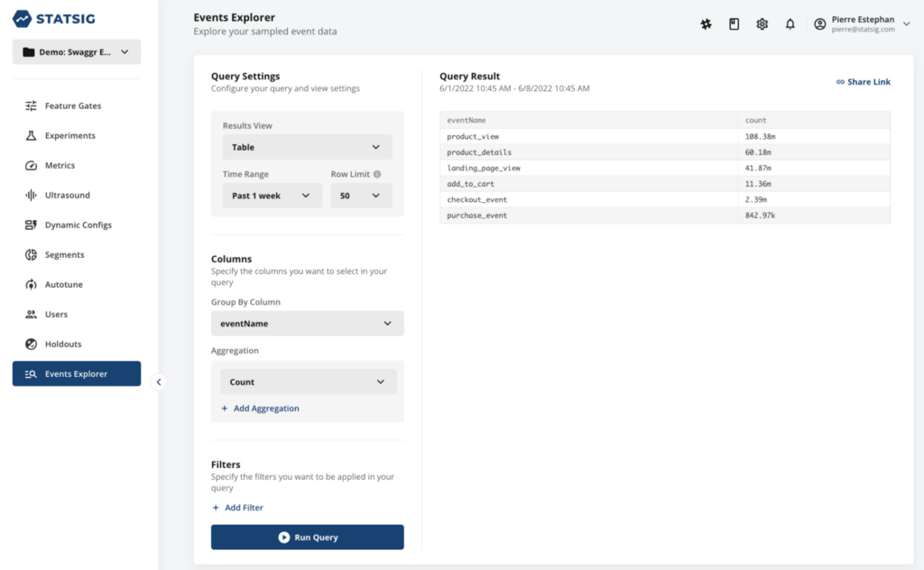The image size is (924, 570).
Task: Expand the Results View Table dropdown
Action: (x=307, y=147)
